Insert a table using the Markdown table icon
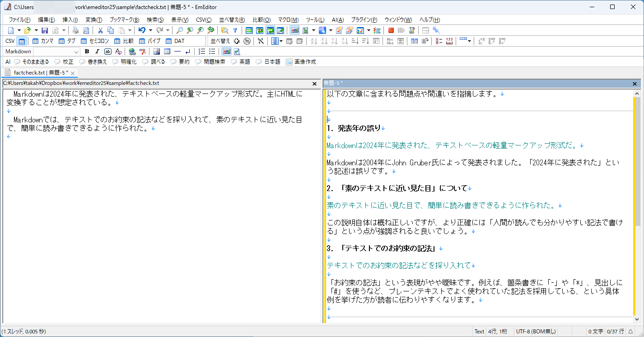Screen dimensions: 644x337 (x=167, y=51)
